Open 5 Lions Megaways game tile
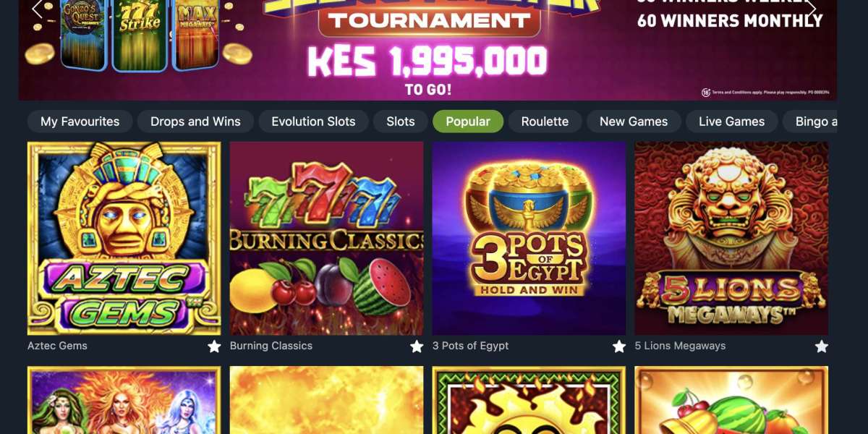Screen dimensions: 868x434 click(732, 238)
